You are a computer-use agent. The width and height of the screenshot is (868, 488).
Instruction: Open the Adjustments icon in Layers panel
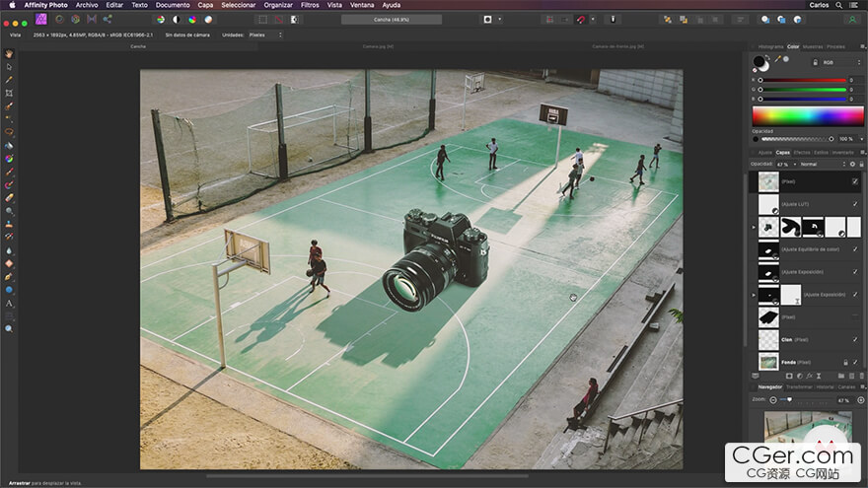click(x=799, y=376)
